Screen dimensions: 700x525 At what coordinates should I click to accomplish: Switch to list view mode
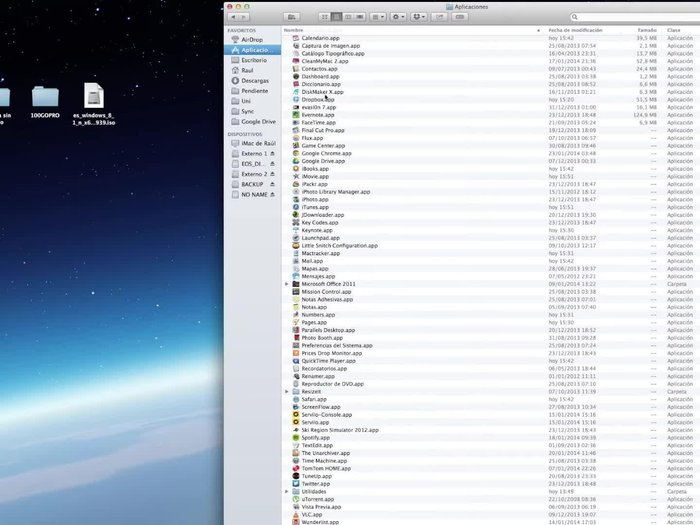click(x=336, y=17)
